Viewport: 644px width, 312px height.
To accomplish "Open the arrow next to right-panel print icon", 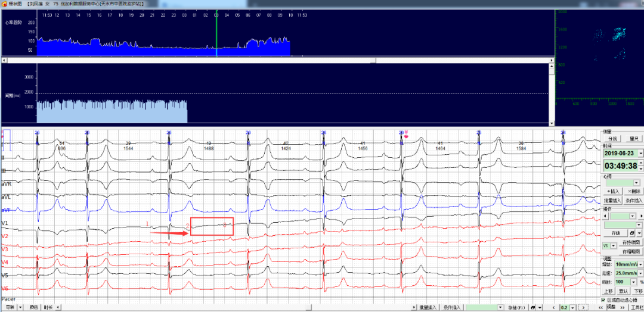I will click(x=639, y=233).
